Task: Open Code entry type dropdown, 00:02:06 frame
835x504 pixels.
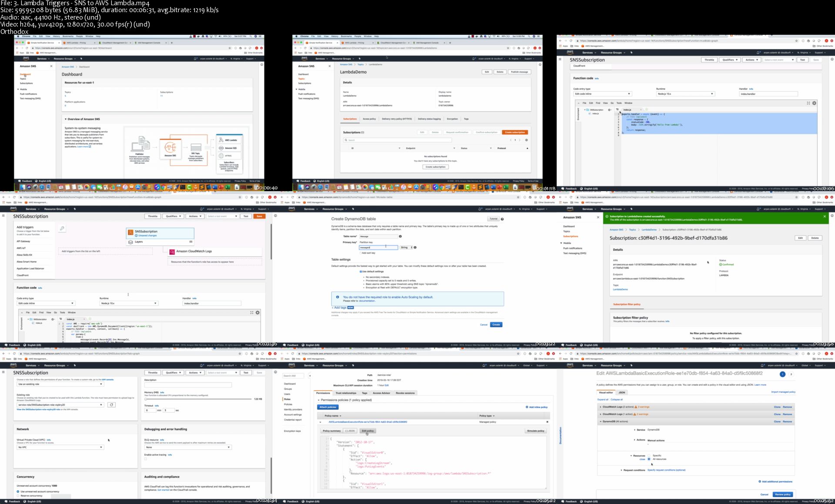Action: coord(602,94)
